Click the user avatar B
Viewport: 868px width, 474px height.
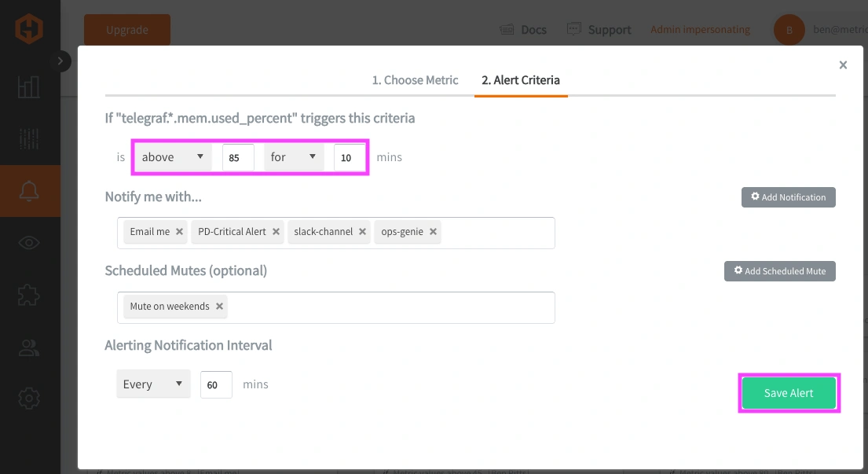789,30
